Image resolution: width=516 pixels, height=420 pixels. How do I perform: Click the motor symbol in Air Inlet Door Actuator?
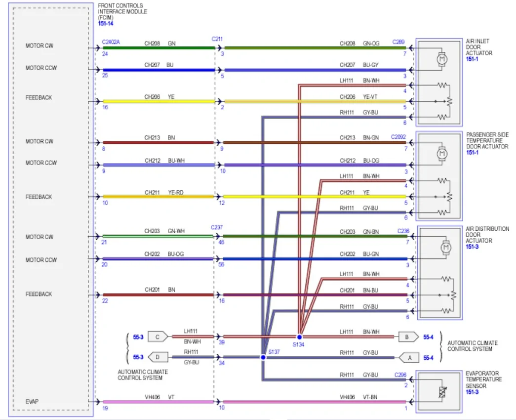coord(441,59)
